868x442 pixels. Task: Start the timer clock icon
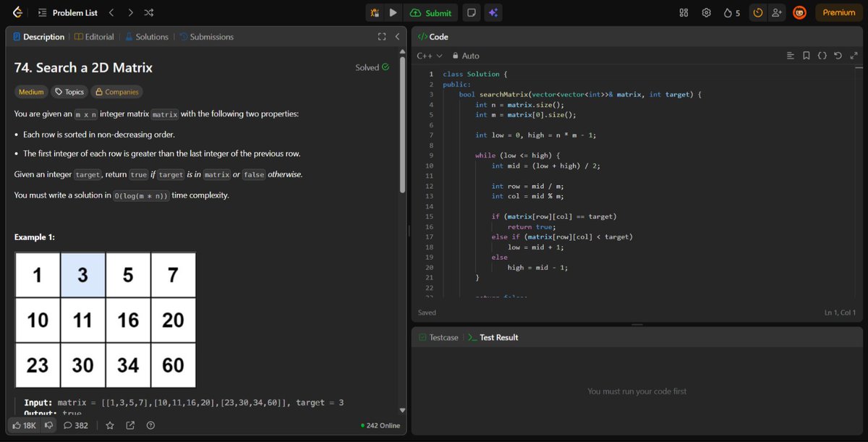[757, 13]
